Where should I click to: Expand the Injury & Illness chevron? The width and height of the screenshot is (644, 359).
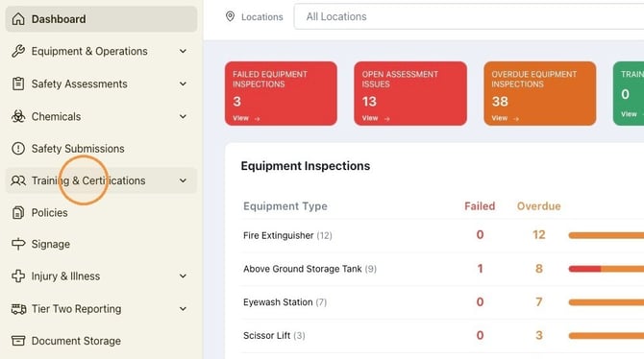click(x=183, y=276)
